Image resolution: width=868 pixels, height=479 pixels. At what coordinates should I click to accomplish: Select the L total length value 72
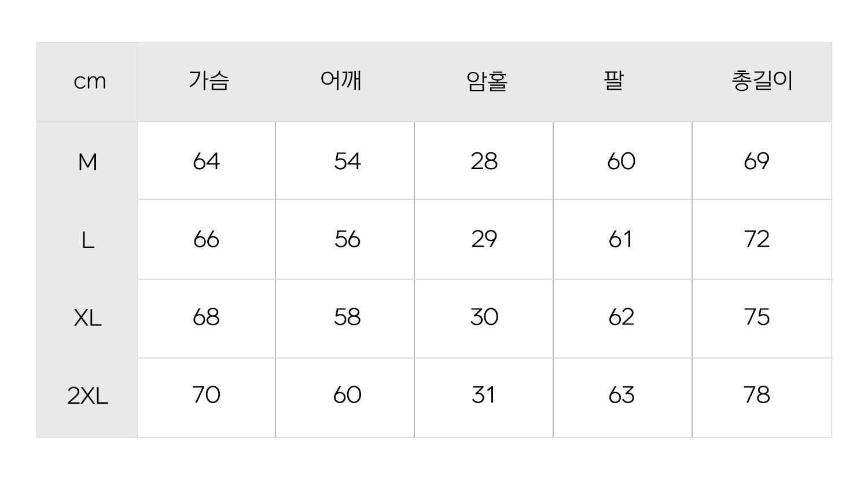pos(757,239)
